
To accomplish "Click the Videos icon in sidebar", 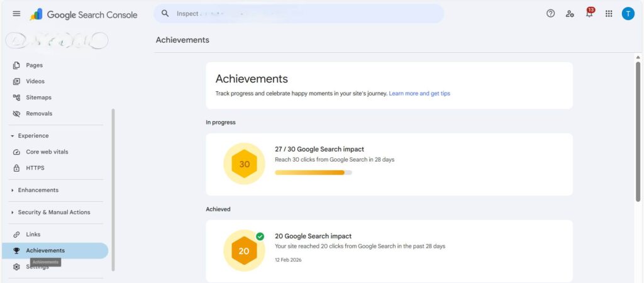I will pyautogui.click(x=16, y=81).
